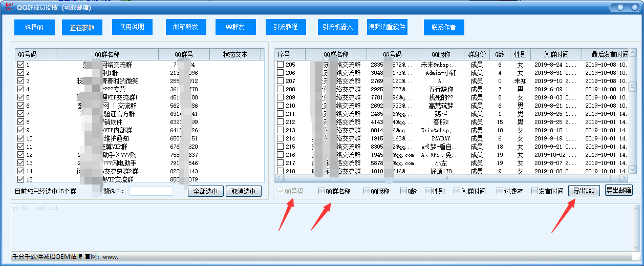Export results with 导出TXT button
The width and height of the screenshot is (644, 266).
(x=584, y=191)
